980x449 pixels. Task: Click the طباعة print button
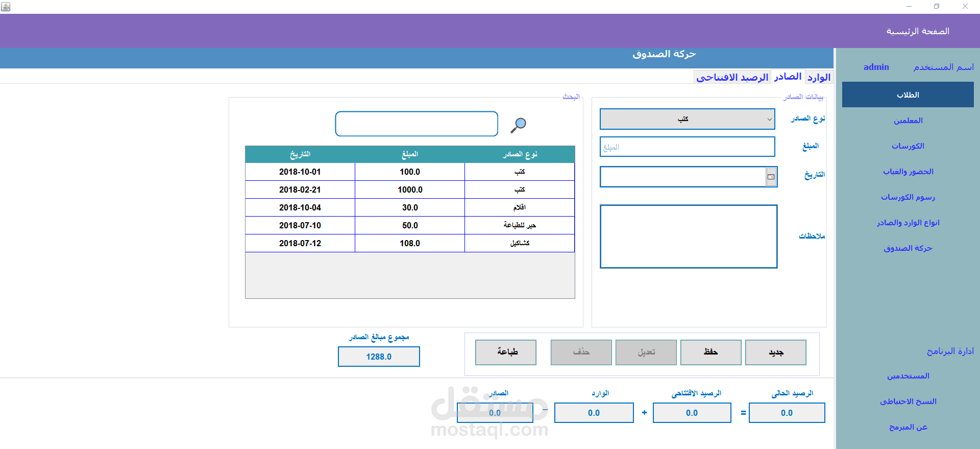506,352
